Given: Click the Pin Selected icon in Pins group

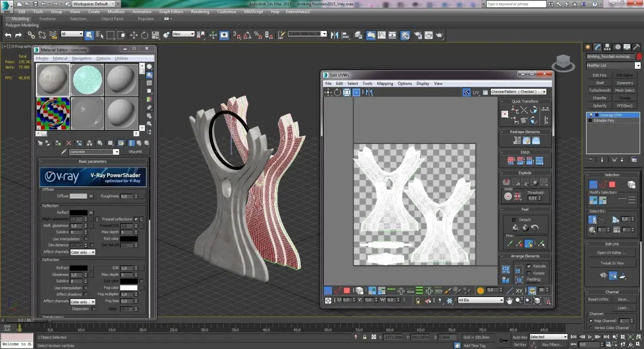Looking at the screenshot, I should click(509, 244).
